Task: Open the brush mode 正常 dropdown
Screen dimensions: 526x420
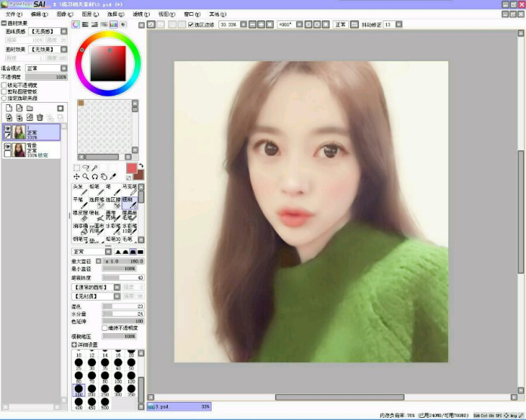Action: (108, 252)
